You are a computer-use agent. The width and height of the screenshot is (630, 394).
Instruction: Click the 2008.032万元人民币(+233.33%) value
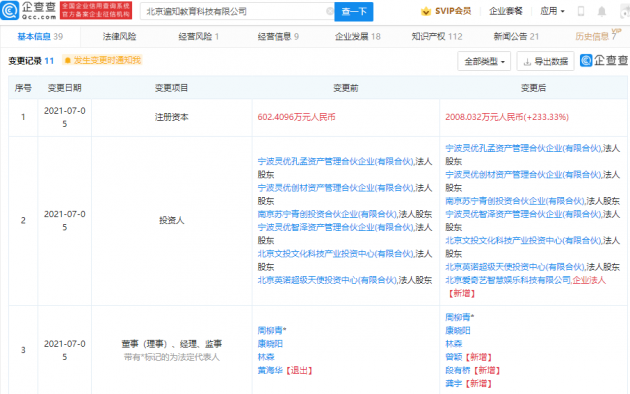(507, 117)
